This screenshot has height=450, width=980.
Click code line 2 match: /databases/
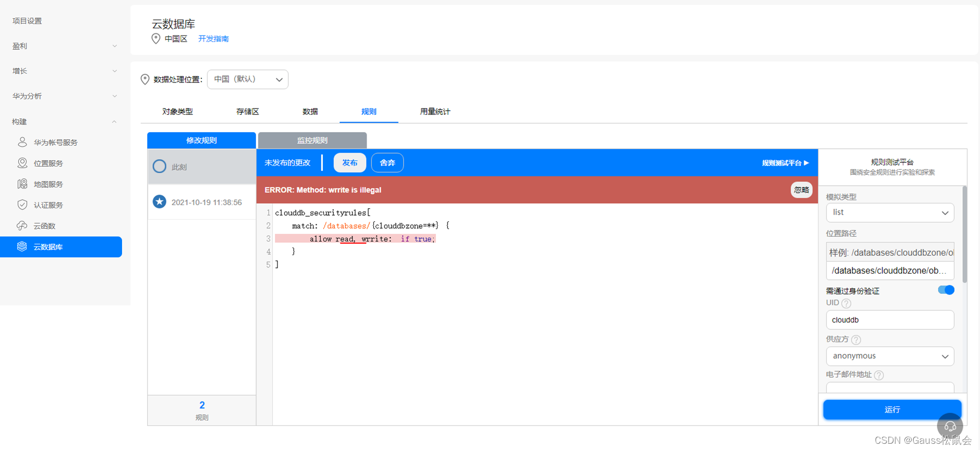[370, 226]
